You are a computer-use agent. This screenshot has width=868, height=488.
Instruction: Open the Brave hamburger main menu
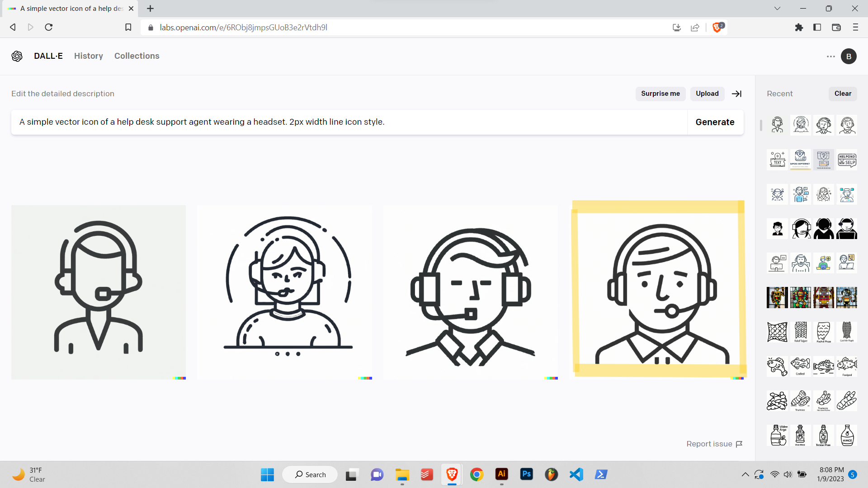(855, 28)
